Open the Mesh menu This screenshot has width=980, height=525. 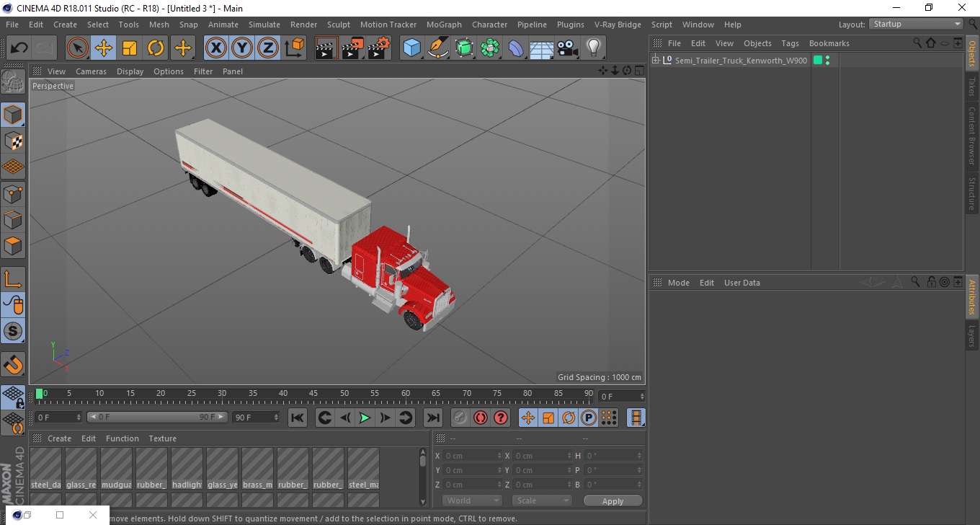pos(159,25)
